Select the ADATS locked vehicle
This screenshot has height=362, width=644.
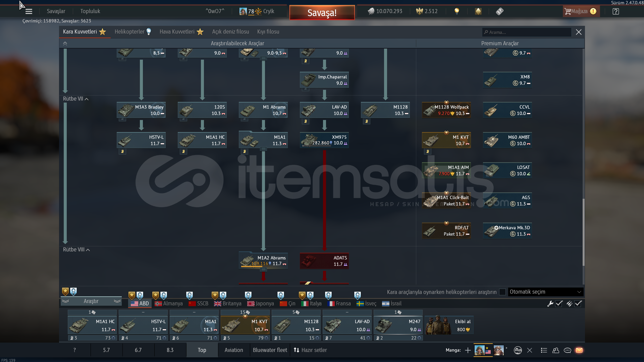(x=324, y=261)
